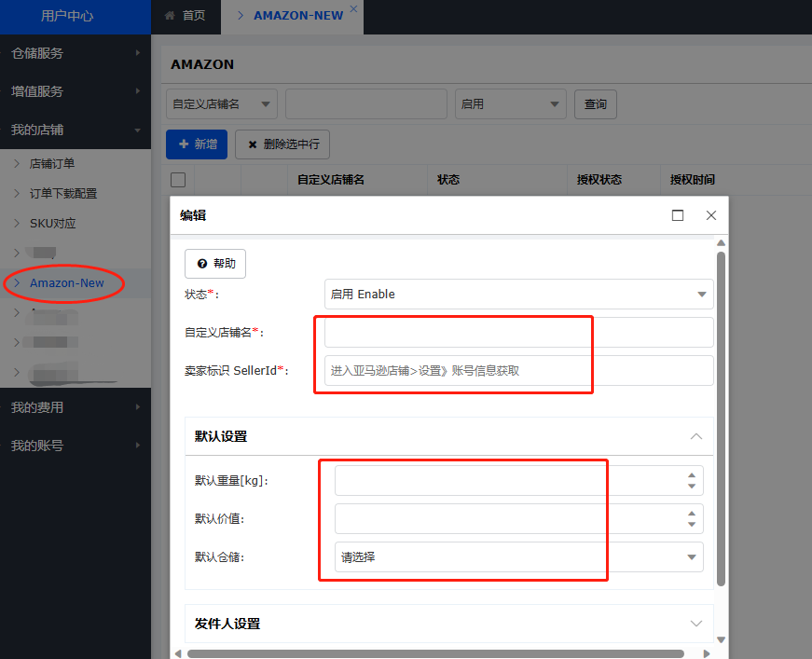The width and height of the screenshot is (812, 659).
Task: Click the 查询 search button
Action: 595,104
